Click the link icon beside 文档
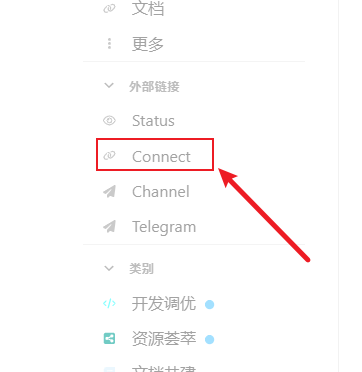The image size is (362, 372). click(x=109, y=8)
